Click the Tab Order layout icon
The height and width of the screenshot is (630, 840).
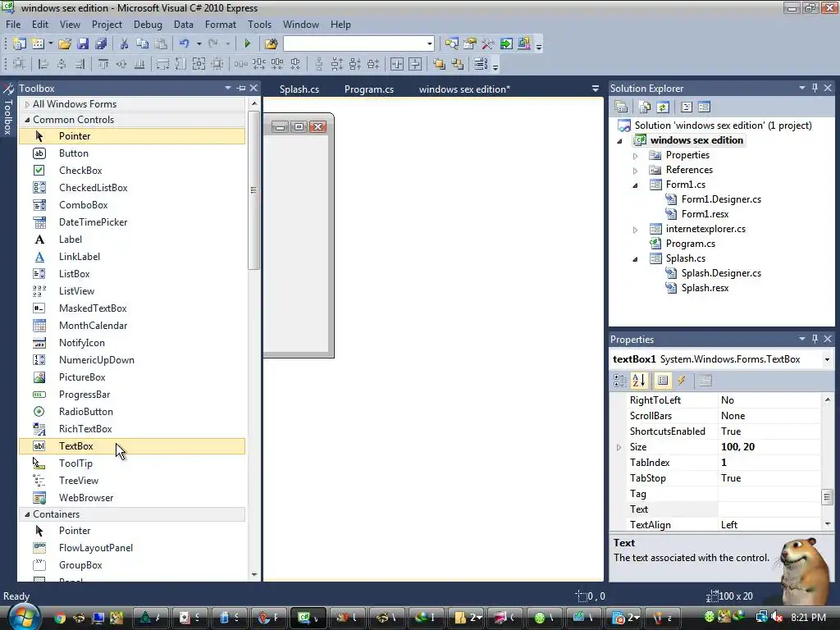(x=480, y=64)
